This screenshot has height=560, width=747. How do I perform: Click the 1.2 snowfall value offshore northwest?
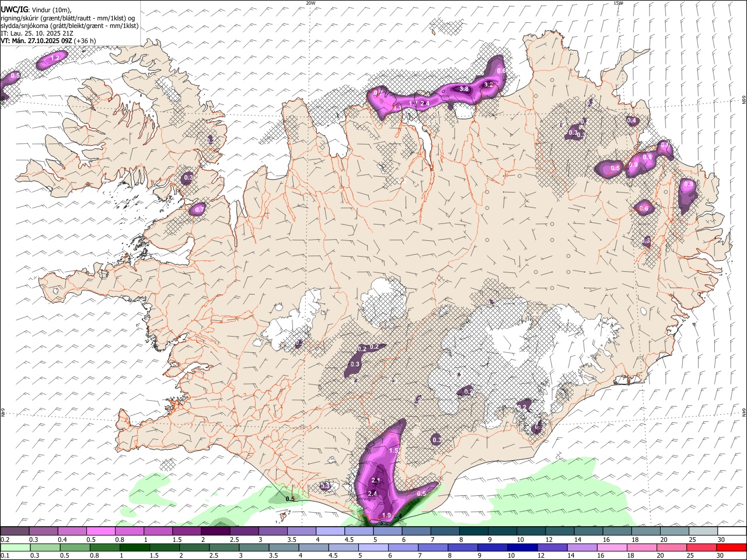pos(56,58)
